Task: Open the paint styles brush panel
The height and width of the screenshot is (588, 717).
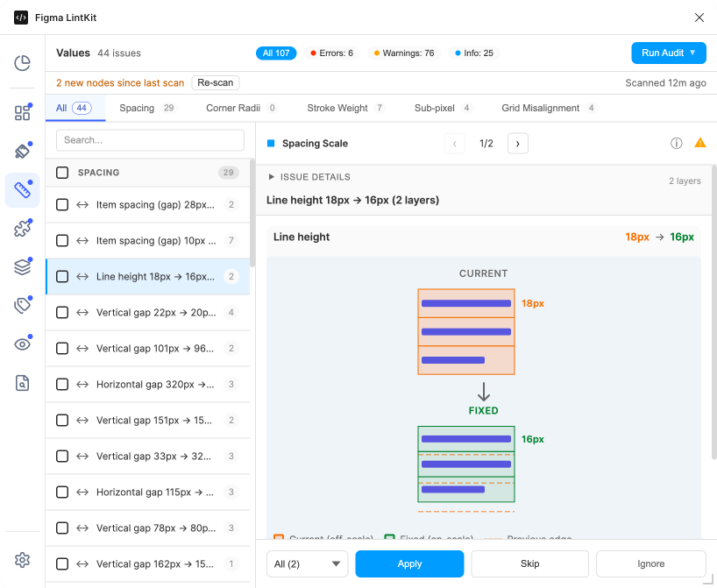Action: [22, 151]
